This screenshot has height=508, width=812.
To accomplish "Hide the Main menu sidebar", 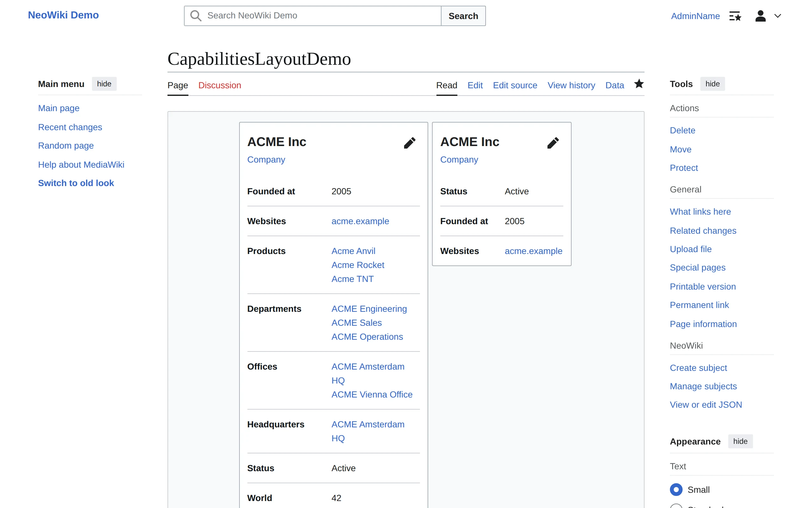I will coord(104,84).
